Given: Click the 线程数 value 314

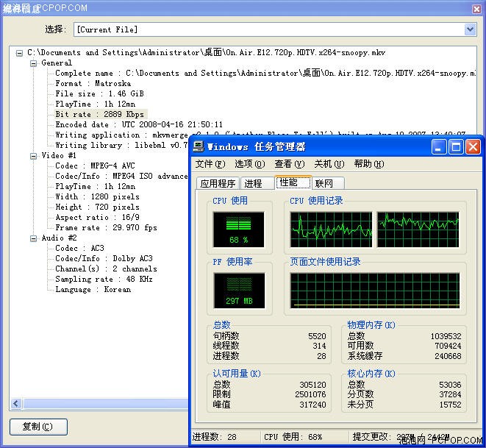Looking at the screenshot, I should (320, 346).
